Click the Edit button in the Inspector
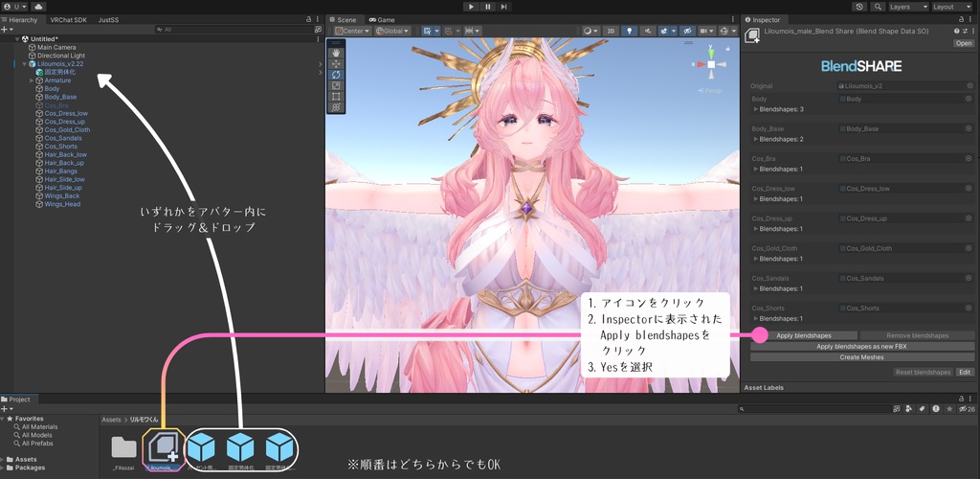This screenshot has width=980, height=479. (x=965, y=372)
